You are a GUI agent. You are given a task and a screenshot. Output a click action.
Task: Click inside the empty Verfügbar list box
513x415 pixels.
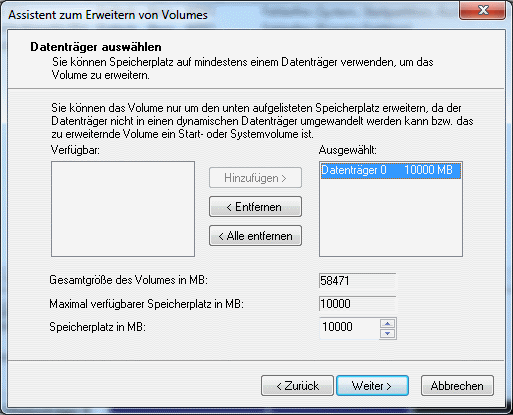tap(123, 209)
